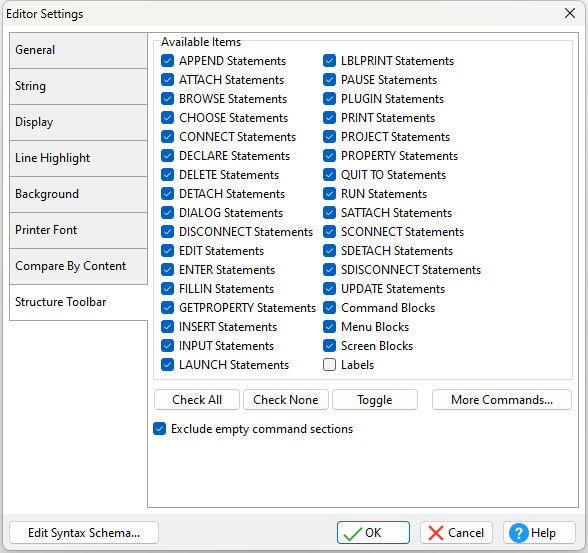Close the Editor Settings dialog
The width and height of the screenshot is (588, 553).
click(x=570, y=13)
